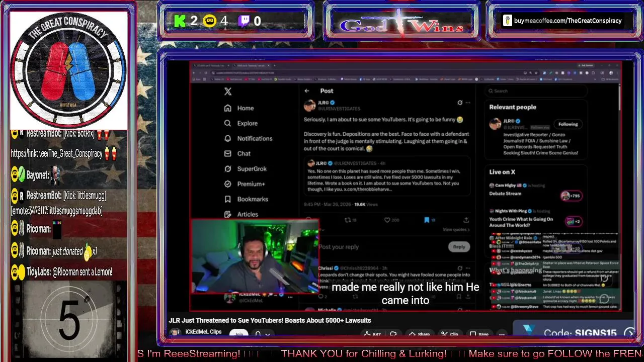The image size is (644, 362).
Task: Click the Buy Me a Coffee cup icon
Action: coord(507,21)
